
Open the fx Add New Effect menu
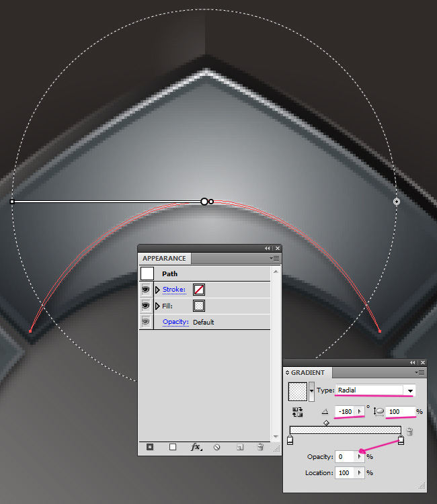pos(196,446)
